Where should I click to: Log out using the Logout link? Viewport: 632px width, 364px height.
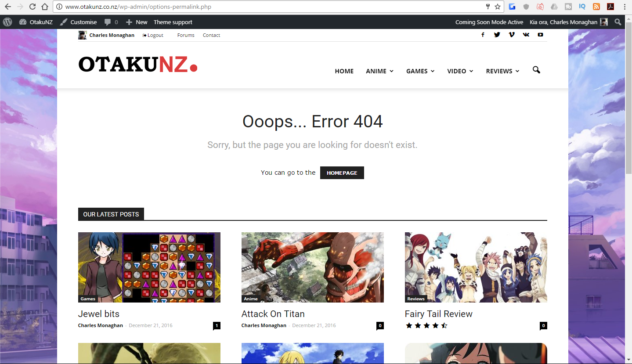point(153,35)
